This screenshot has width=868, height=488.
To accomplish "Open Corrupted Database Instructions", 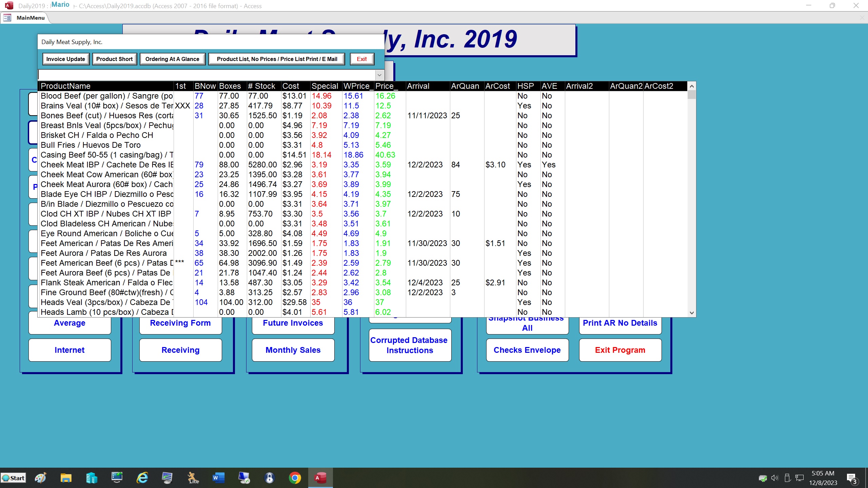I will pyautogui.click(x=409, y=345).
